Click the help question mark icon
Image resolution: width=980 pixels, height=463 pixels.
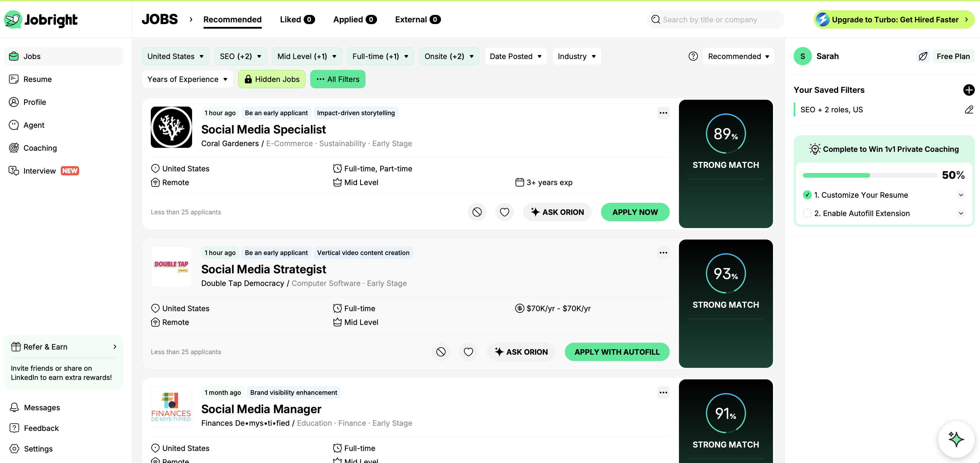693,56
